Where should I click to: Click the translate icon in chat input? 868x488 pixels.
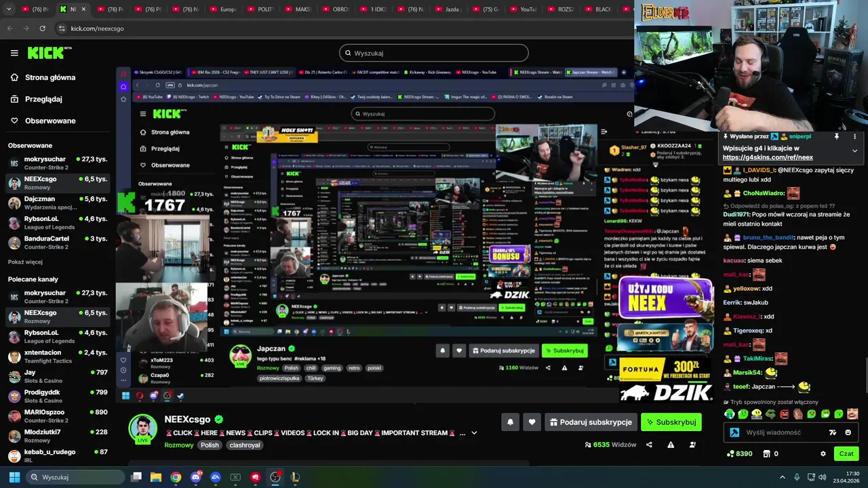pos(833,432)
